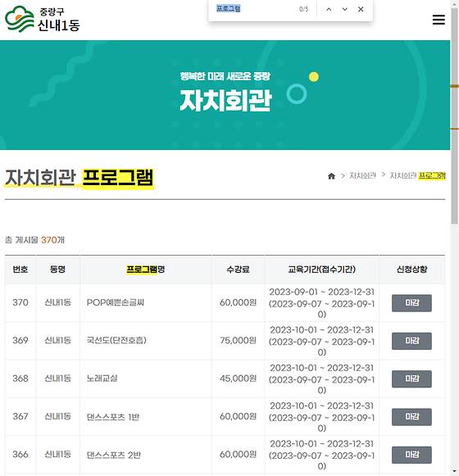Click the 동명 column header
Image resolution: width=459 pixels, height=476 pixels.
pyautogui.click(x=57, y=270)
